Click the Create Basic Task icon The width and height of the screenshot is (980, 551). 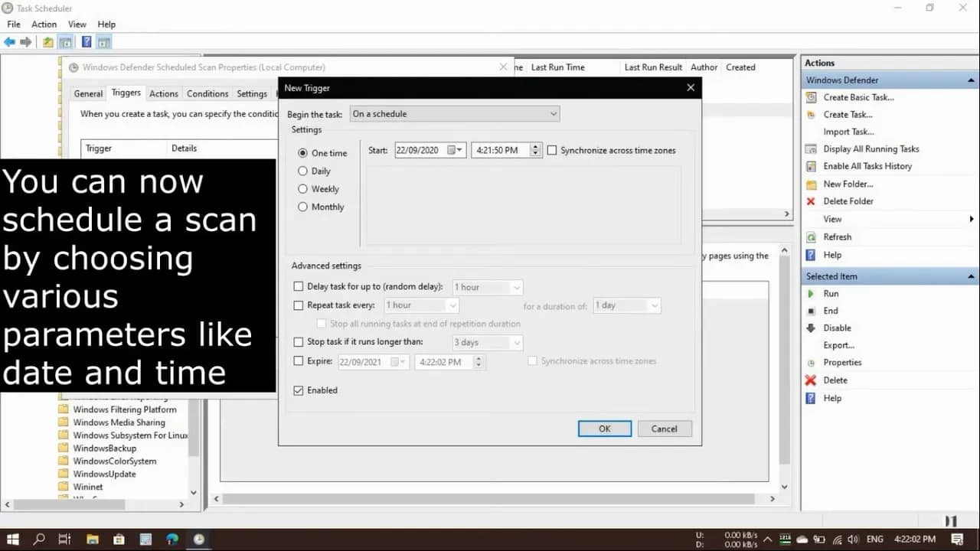(811, 97)
